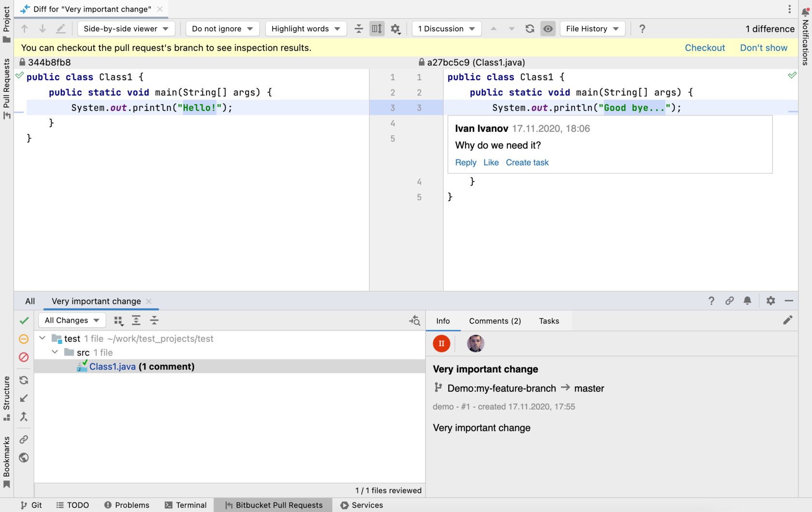The width and height of the screenshot is (812, 512).
Task: Click the Checkout link in banner
Action: tap(704, 48)
